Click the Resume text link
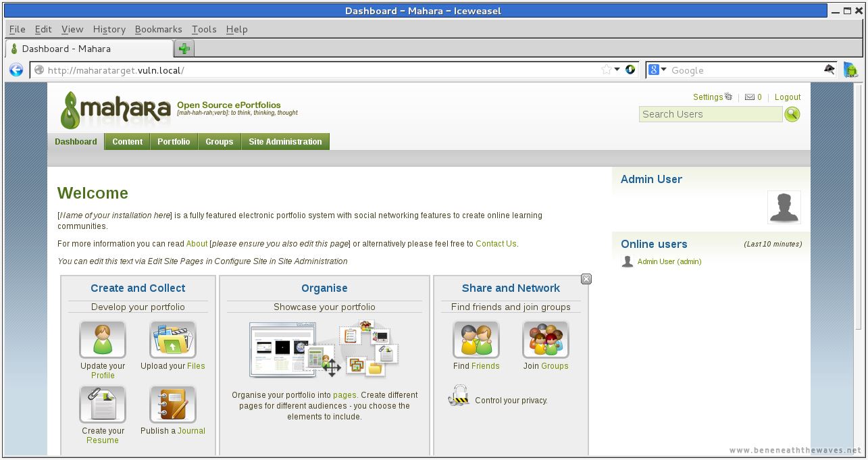Viewport: 868px width, 460px height. tap(103, 440)
